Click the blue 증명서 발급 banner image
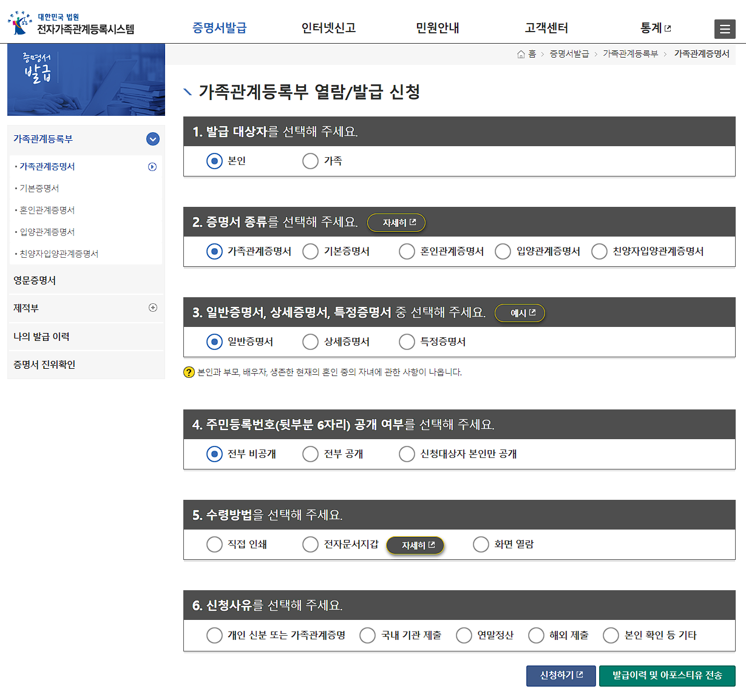This screenshot has height=700, width=746. tap(86, 79)
